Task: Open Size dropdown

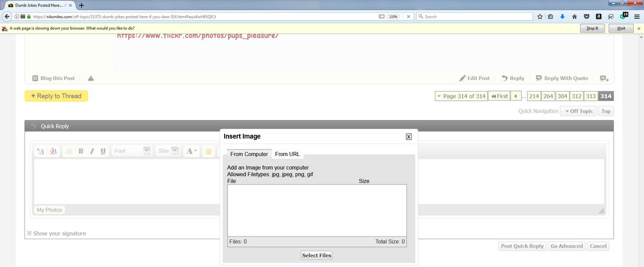Action: [x=167, y=151]
